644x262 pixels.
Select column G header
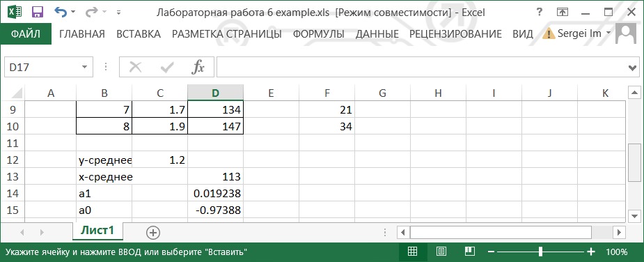tap(382, 93)
